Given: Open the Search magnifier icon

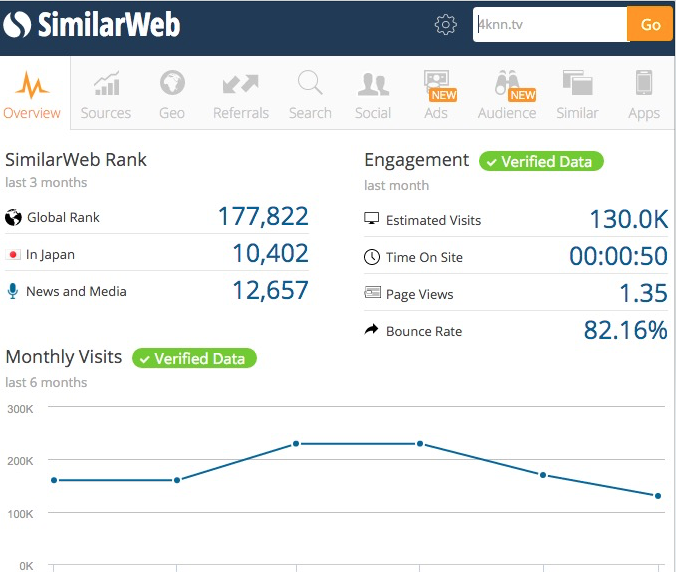Looking at the screenshot, I should (x=310, y=82).
